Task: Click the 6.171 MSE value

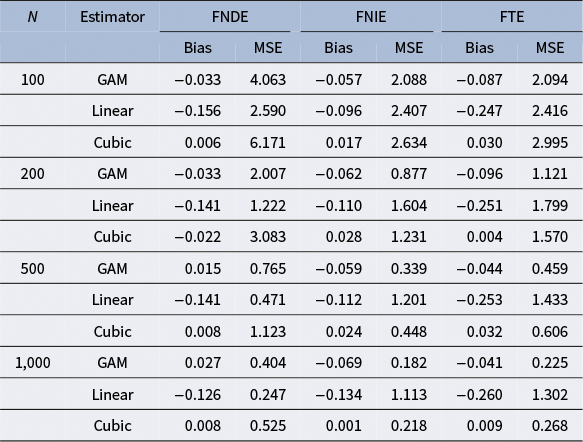Action: click(x=268, y=143)
